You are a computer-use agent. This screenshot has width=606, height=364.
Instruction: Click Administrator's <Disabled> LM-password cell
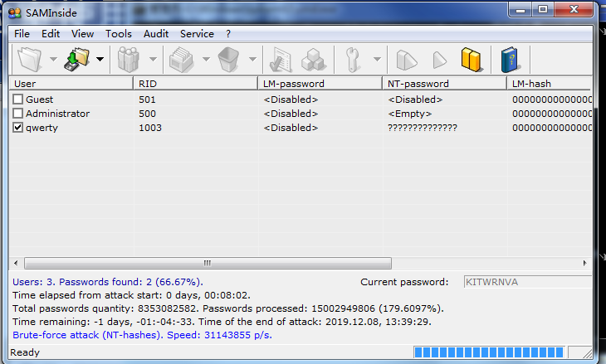point(291,114)
